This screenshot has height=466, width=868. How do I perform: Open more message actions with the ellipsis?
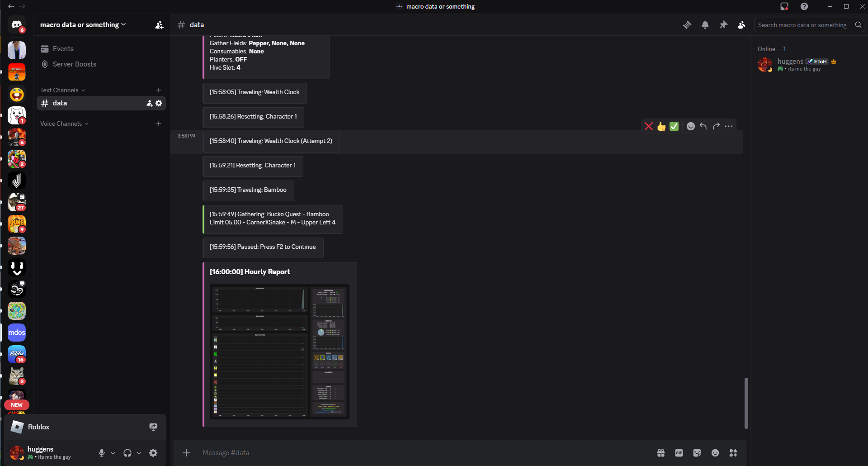point(728,126)
